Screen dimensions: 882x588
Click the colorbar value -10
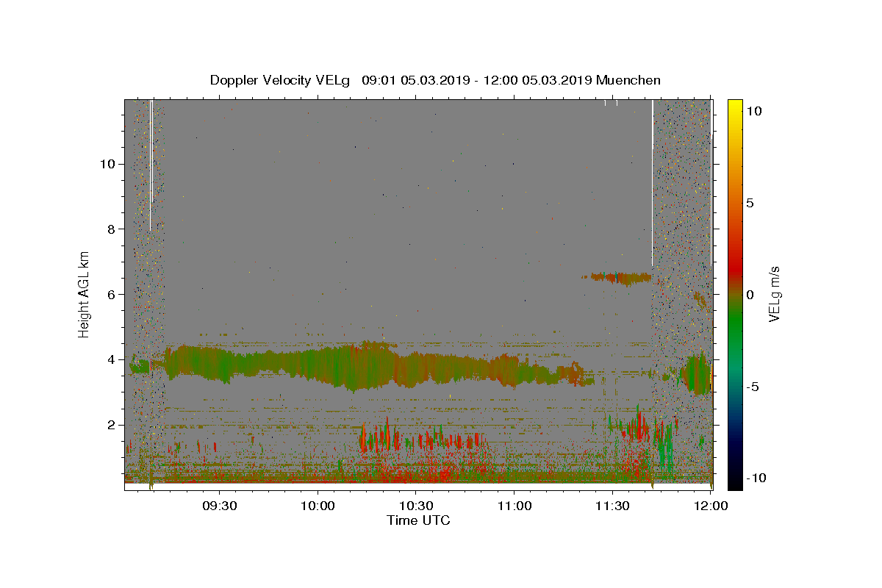[x=756, y=478]
